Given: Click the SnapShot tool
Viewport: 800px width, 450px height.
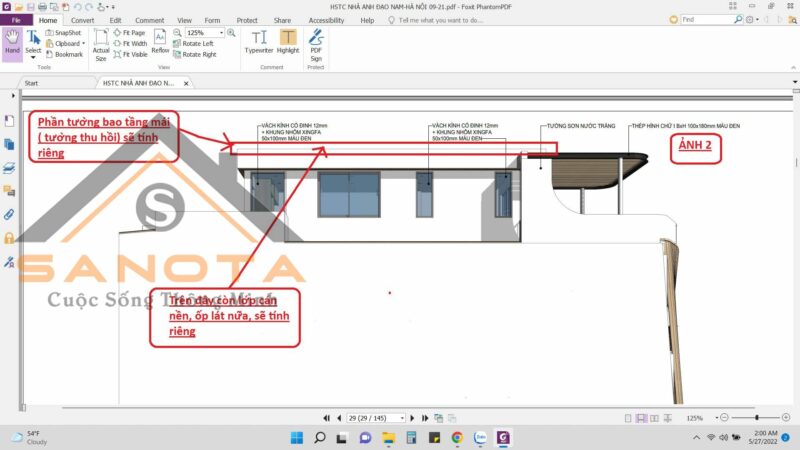Looking at the screenshot, I should tap(68, 33).
